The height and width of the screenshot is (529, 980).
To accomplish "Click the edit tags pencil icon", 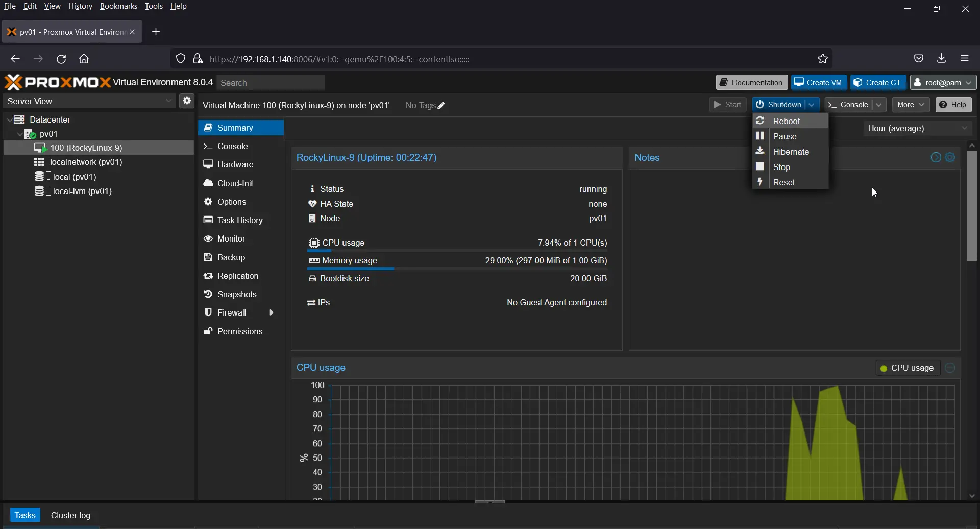I will point(442,106).
